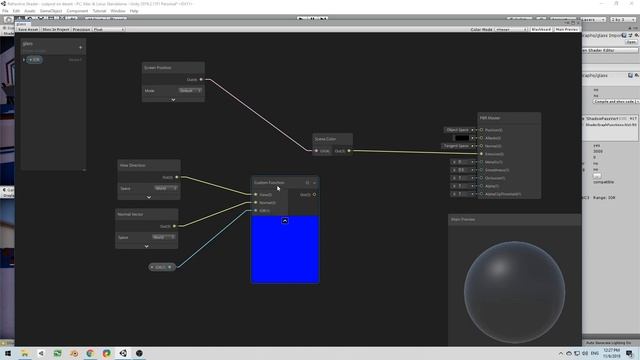The height and width of the screenshot is (360, 640).
Task: Click the Metallic value input field
Action: [x=462, y=162]
